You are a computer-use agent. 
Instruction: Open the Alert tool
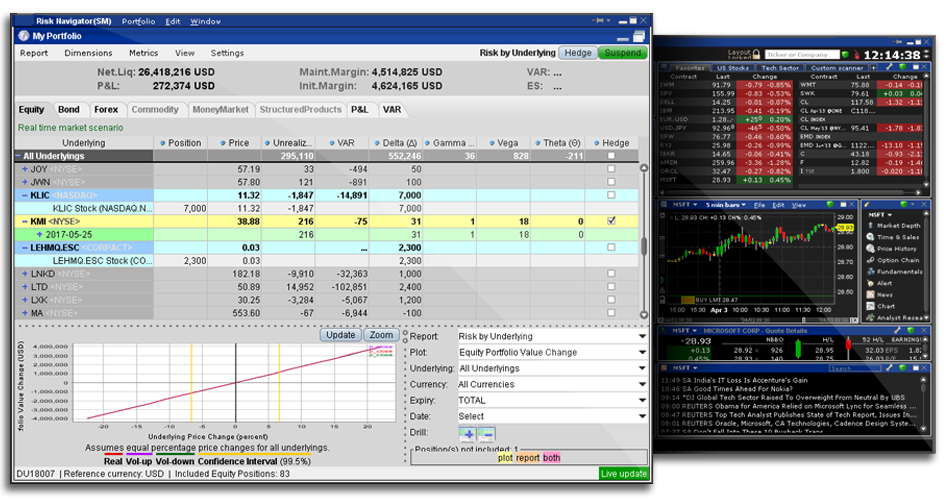point(879,283)
